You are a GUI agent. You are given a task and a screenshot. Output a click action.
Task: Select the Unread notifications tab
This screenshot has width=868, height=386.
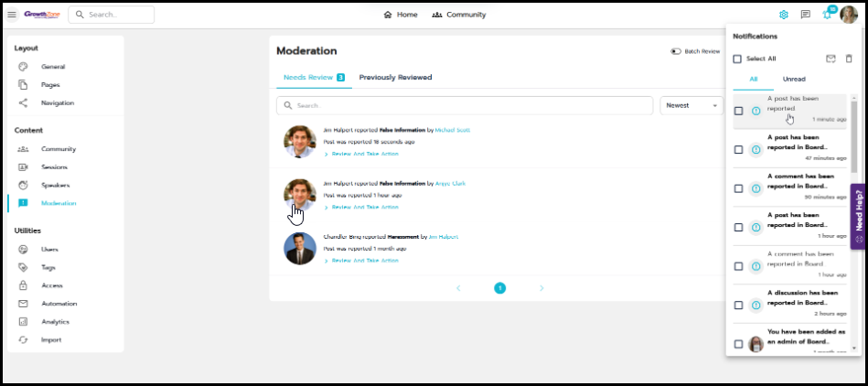[794, 80]
